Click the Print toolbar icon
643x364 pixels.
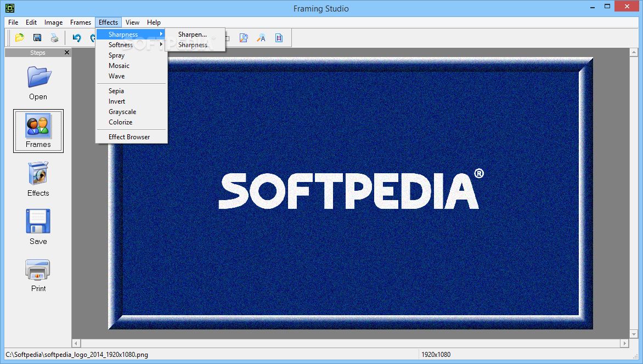pyautogui.click(x=54, y=38)
